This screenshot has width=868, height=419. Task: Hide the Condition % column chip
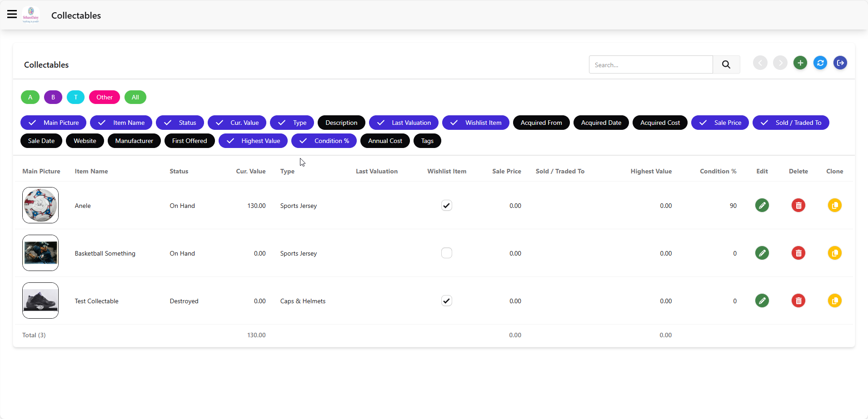point(324,141)
